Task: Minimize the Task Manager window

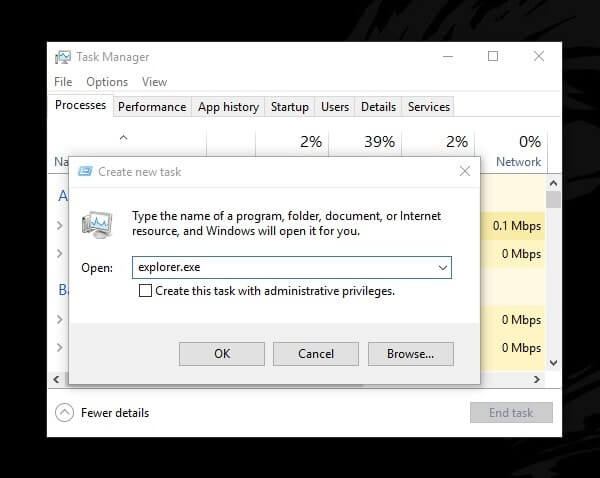Action: coord(448,57)
